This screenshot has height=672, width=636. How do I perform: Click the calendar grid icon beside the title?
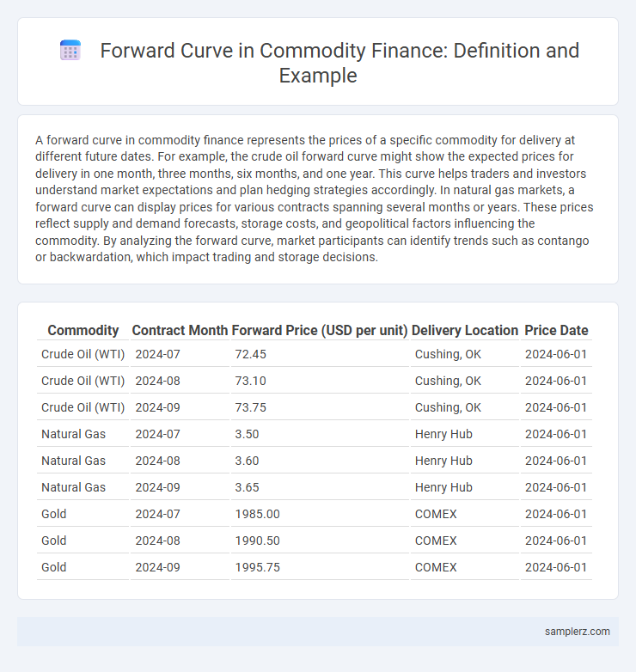70,50
